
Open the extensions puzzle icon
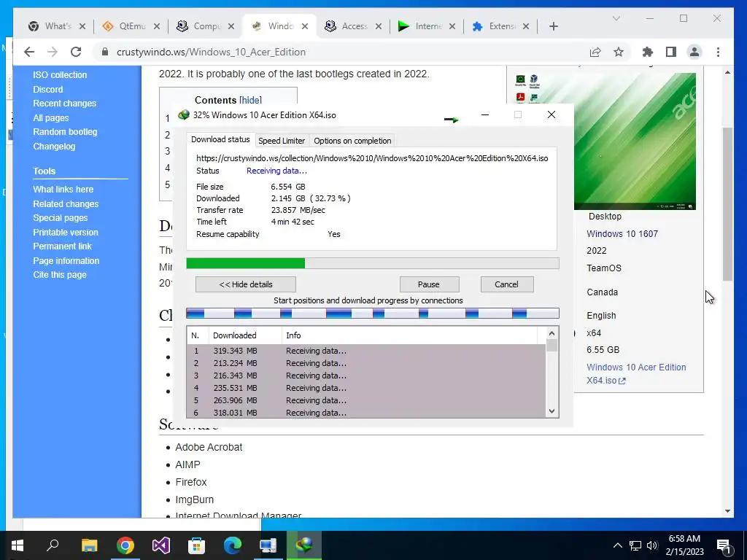click(x=648, y=52)
